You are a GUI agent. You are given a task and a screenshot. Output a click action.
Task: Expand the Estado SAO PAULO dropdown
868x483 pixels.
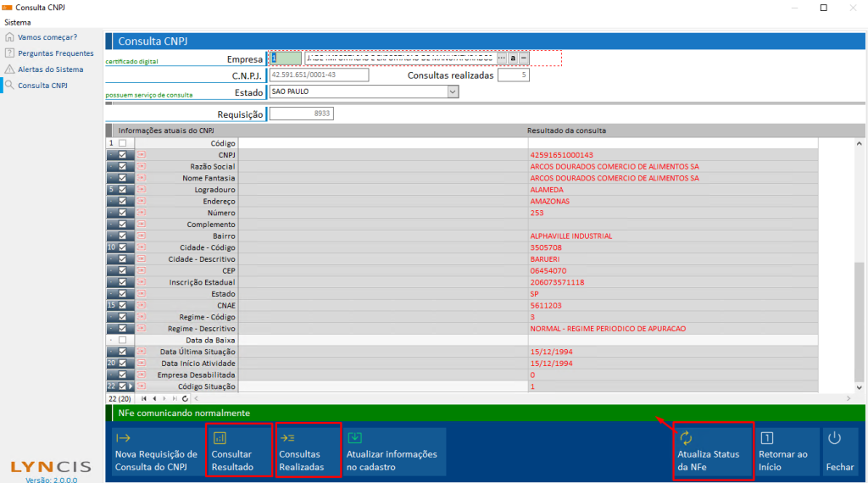tap(453, 92)
